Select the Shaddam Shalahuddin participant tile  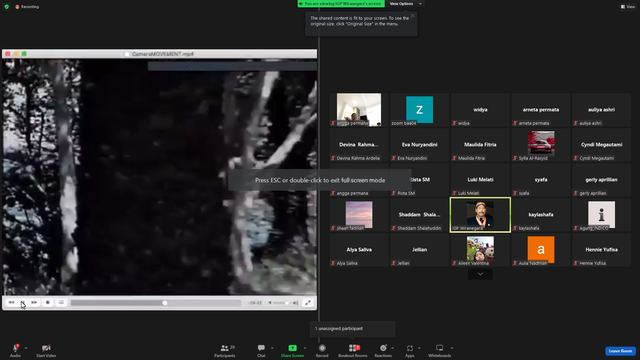pos(419,215)
